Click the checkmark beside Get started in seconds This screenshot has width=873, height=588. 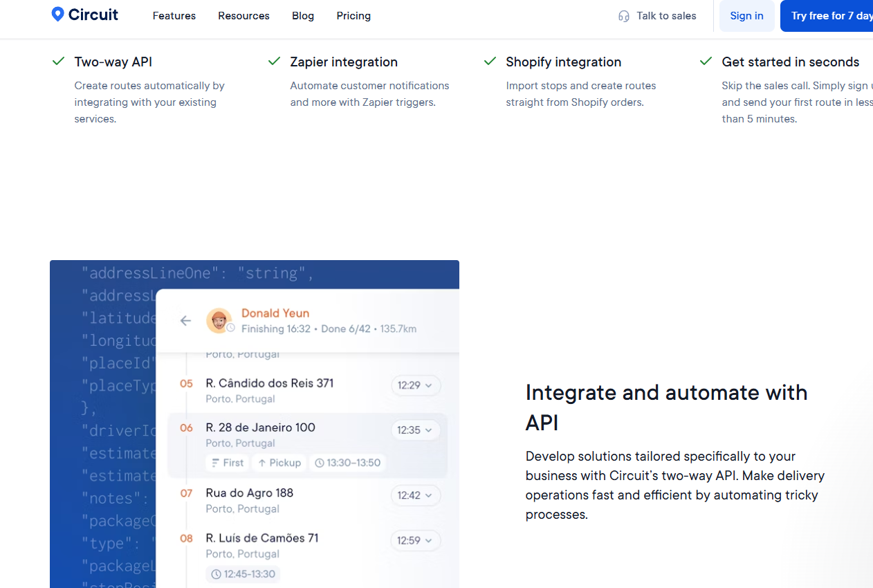pyautogui.click(x=706, y=62)
